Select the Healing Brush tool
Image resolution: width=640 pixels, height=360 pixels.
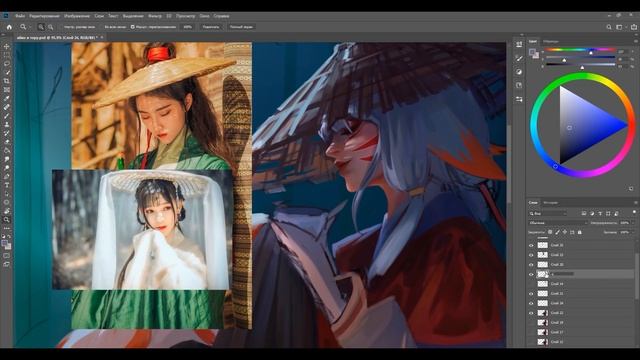pyautogui.click(x=7, y=107)
